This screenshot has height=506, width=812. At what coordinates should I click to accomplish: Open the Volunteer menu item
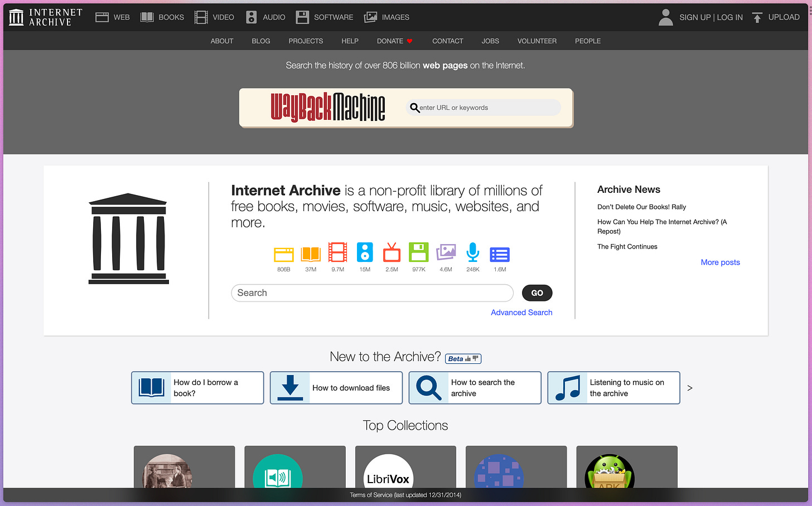click(537, 41)
